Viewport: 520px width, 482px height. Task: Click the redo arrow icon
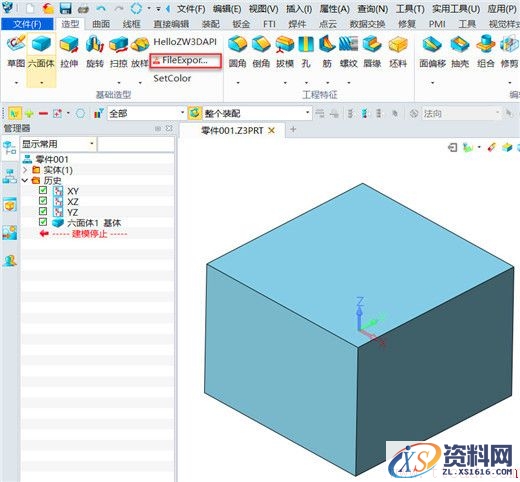[x=119, y=8]
